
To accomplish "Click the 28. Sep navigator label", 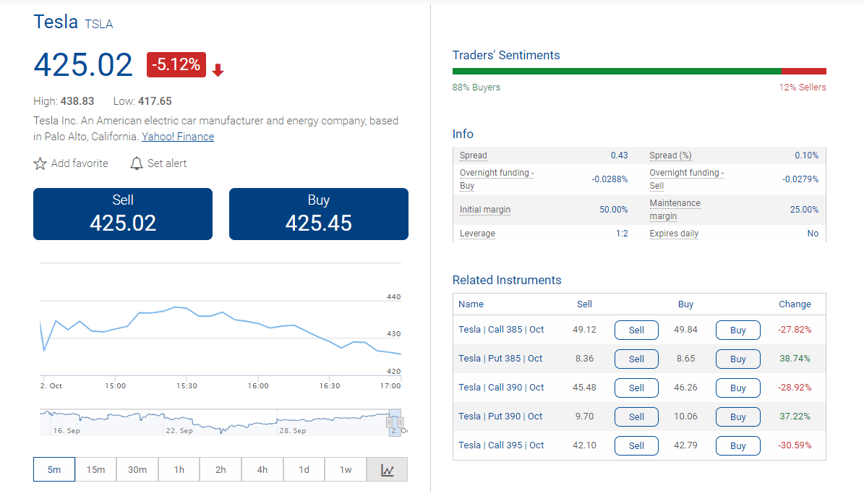I will click(x=293, y=431).
